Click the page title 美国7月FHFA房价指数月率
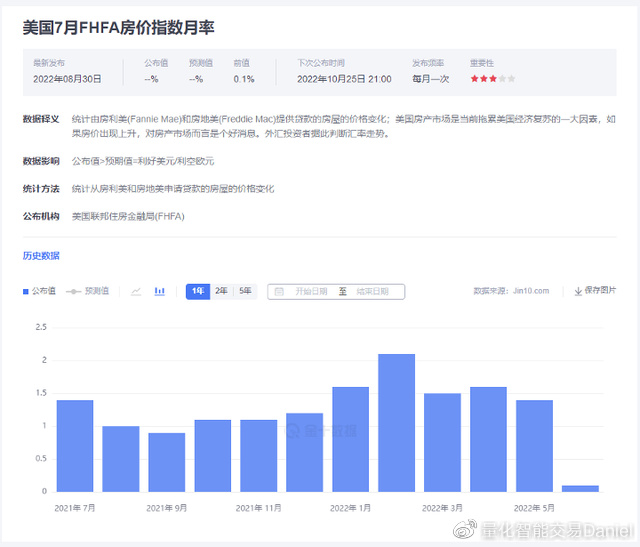The height and width of the screenshot is (547, 640). click(x=118, y=28)
